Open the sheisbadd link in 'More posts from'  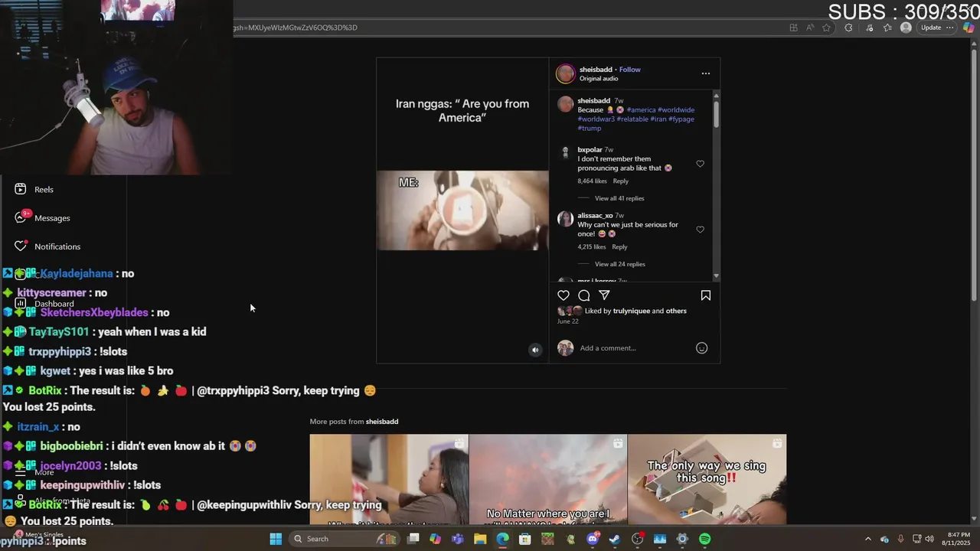pos(381,422)
